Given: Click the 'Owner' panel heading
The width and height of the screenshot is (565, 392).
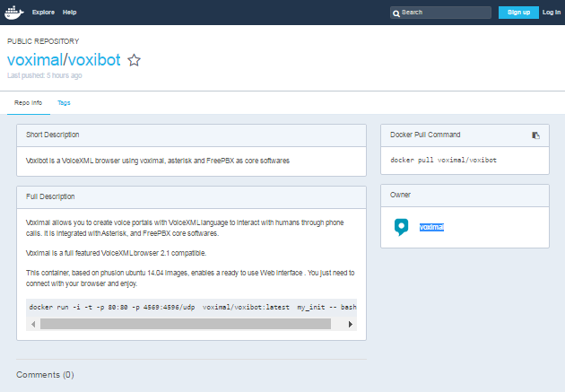Looking at the screenshot, I should (x=400, y=195).
